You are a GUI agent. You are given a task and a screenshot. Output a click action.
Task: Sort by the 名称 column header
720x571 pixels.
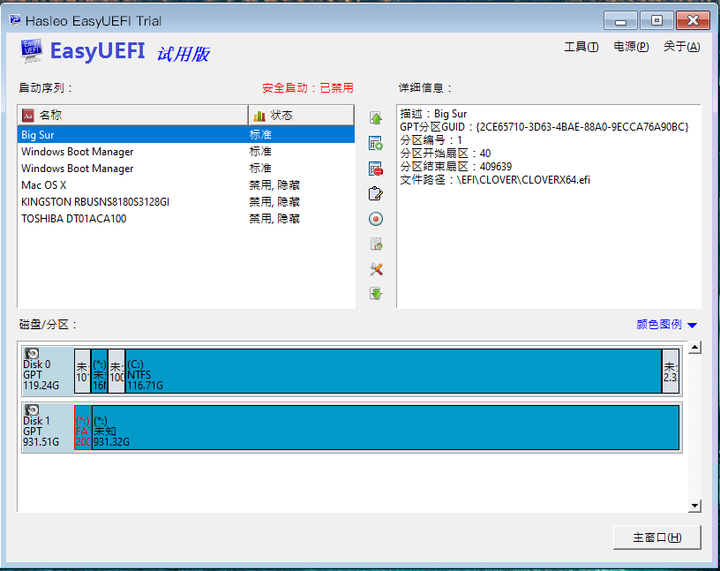133,115
